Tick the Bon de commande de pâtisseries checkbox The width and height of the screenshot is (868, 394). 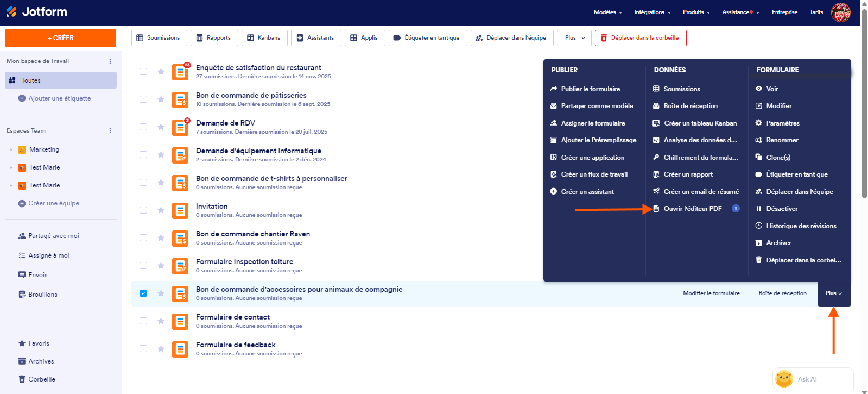click(143, 99)
